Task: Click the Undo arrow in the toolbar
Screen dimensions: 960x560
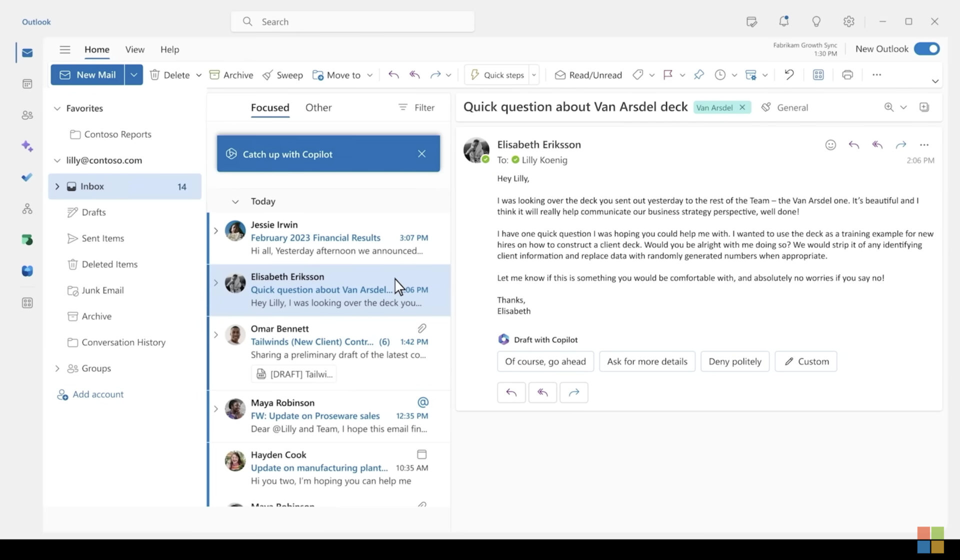Action: tap(789, 75)
